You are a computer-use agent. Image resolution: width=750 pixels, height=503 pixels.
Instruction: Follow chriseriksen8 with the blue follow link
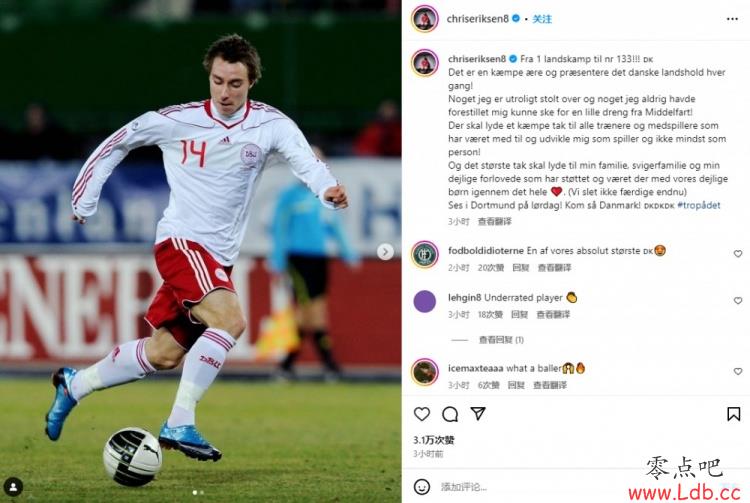point(542,19)
